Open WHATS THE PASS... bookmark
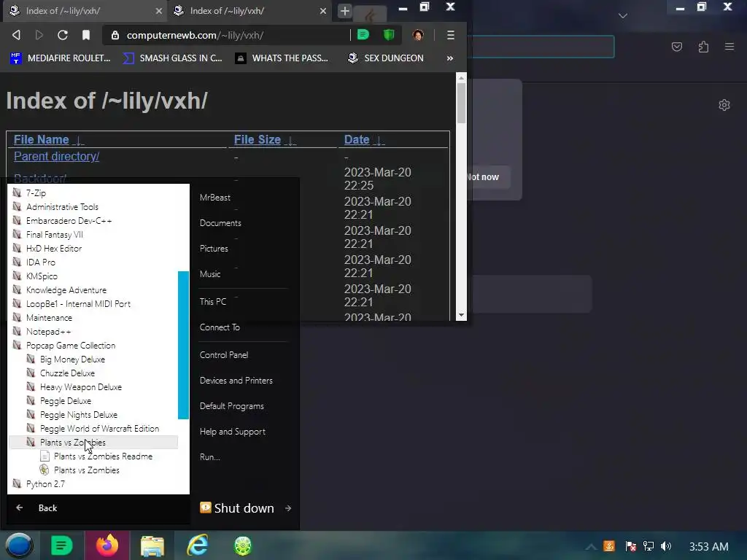 click(x=282, y=58)
